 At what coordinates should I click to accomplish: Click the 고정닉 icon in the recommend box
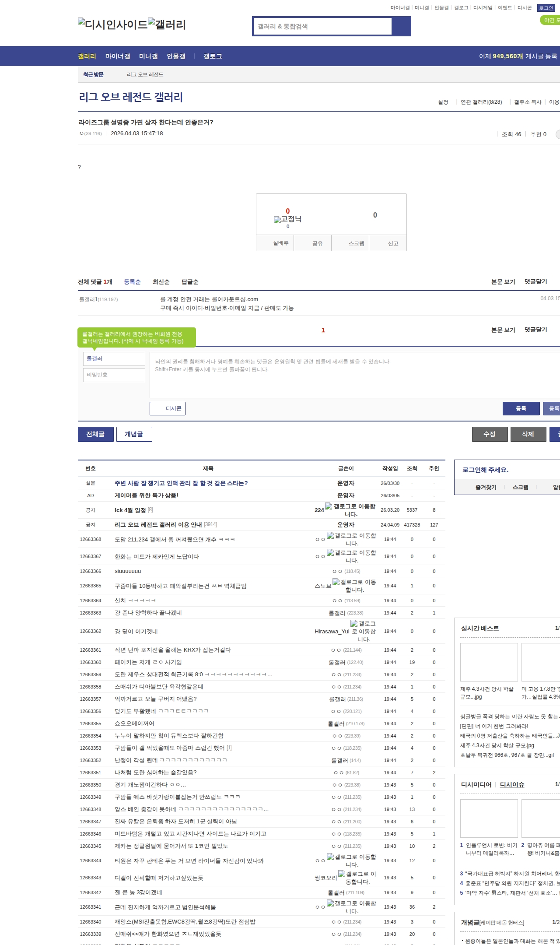tap(287, 219)
